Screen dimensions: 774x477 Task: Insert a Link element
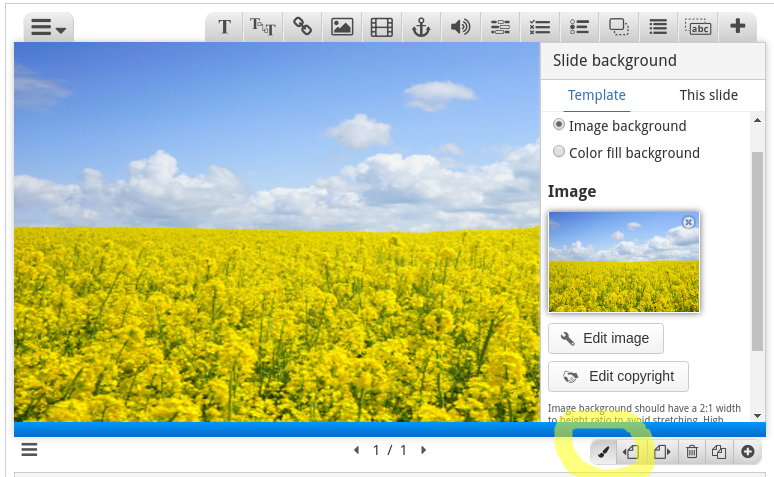pos(302,27)
